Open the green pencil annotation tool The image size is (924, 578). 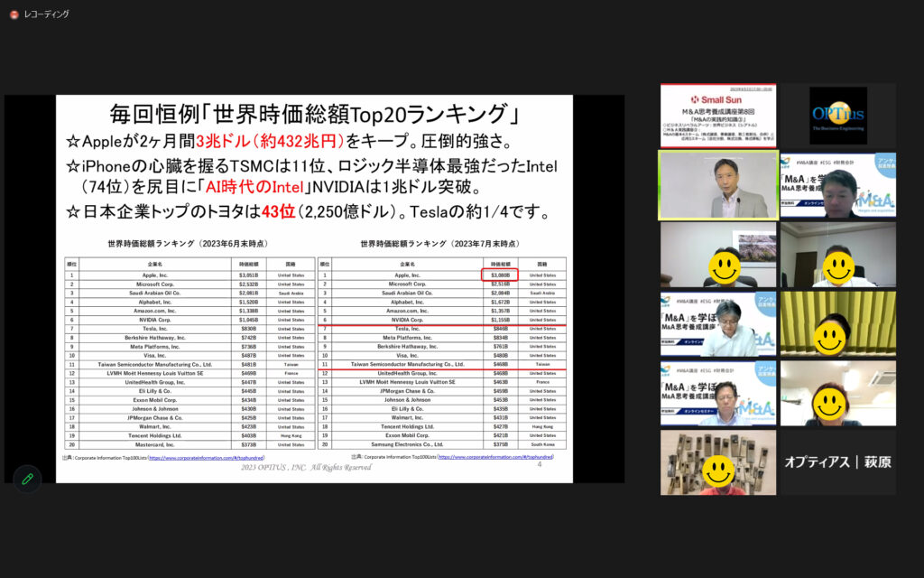click(27, 480)
